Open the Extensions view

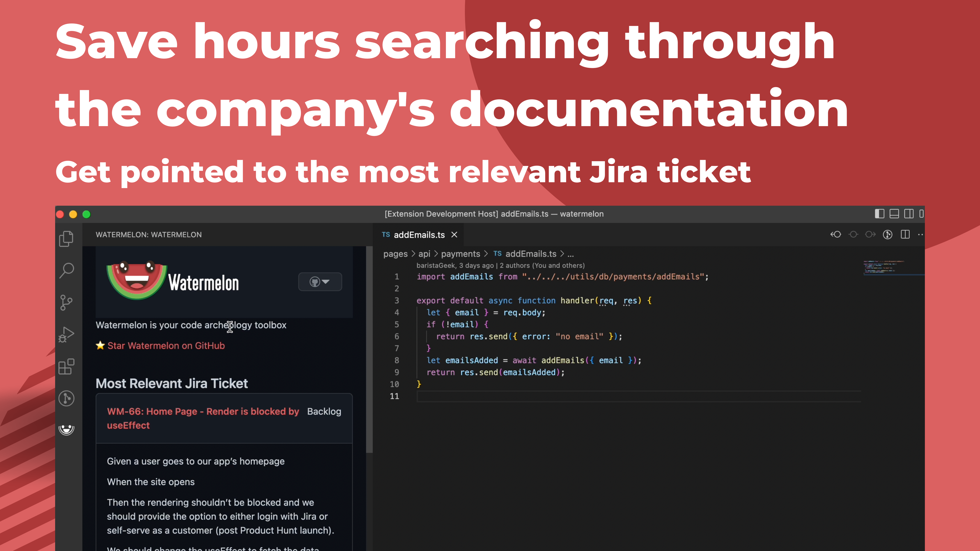[67, 367]
